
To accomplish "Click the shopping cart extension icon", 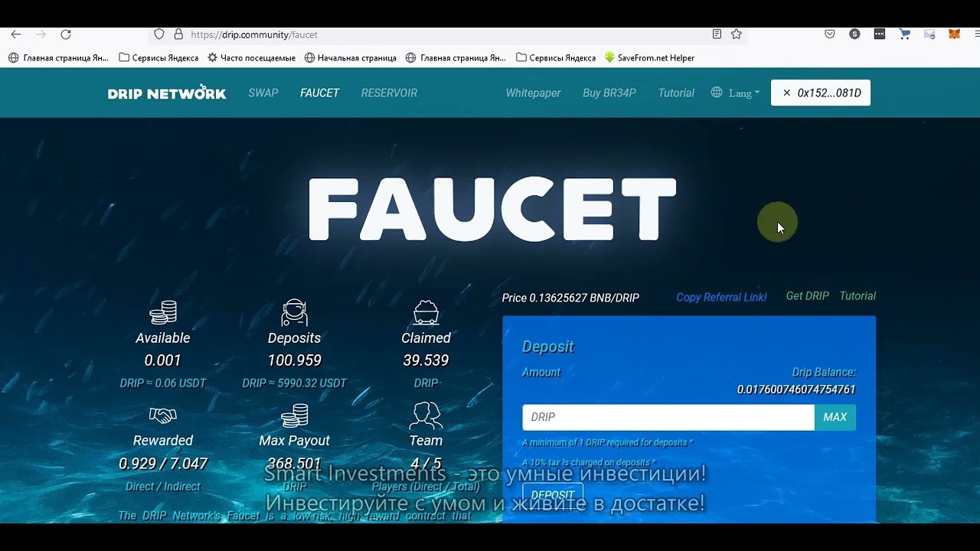I will point(904,34).
